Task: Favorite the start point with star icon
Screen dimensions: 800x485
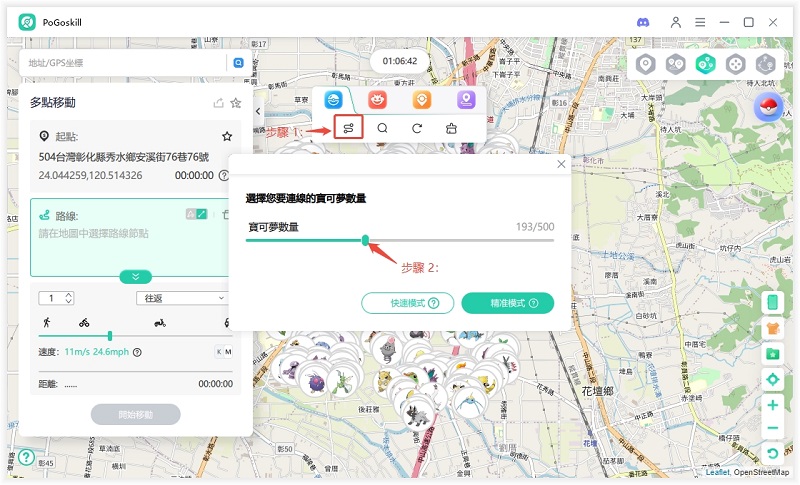Action: [x=227, y=136]
